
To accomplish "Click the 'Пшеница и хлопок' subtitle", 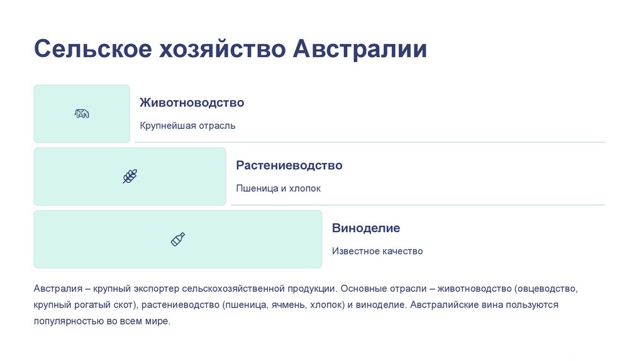I will coord(278,189).
